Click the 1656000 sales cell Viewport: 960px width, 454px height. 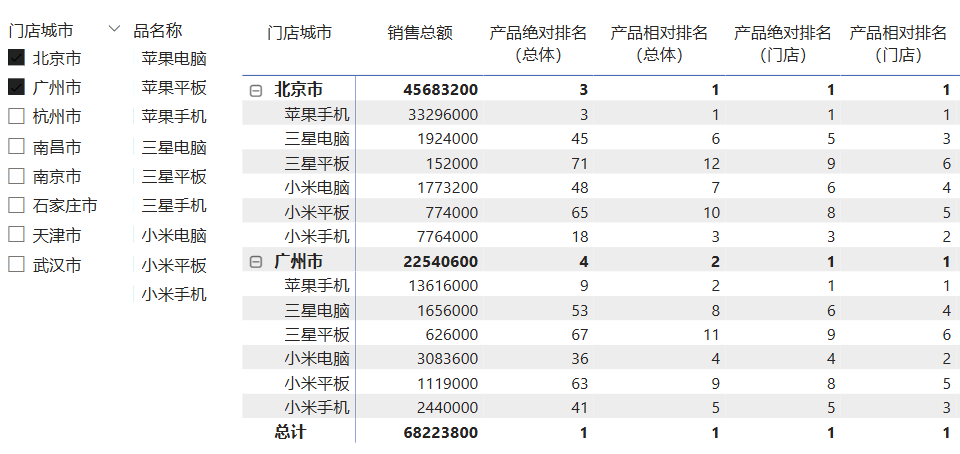448,310
